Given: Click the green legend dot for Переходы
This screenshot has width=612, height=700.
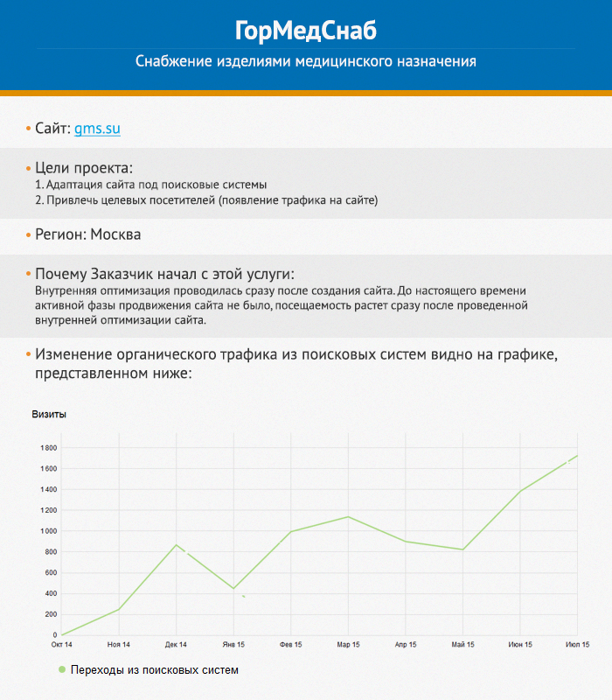Looking at the screenshot, I should pos(62,669).
